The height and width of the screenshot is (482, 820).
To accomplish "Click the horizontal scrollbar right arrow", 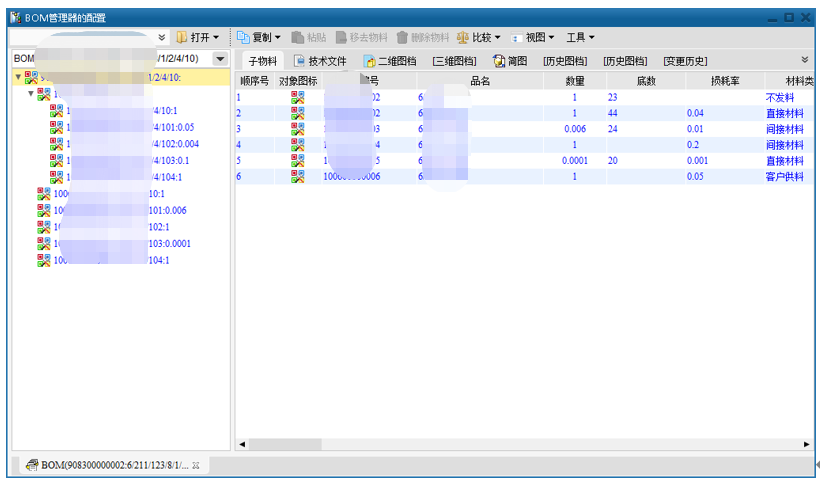I will (807, 444).
